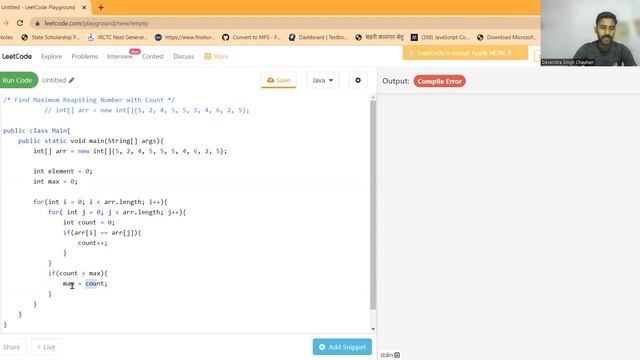This screenshot has height=360, width=640.
Task: Open the Explore menu item
Action: pos(51,56)
